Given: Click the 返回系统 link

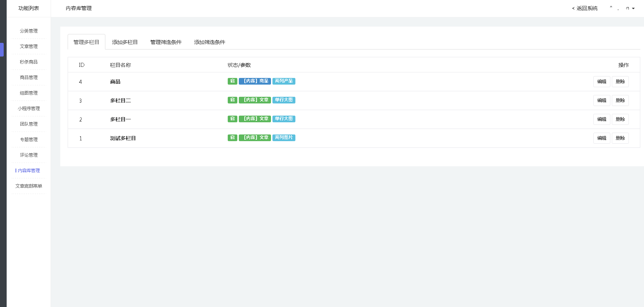Looking at the screenshot, I should [x=585, y=8].
